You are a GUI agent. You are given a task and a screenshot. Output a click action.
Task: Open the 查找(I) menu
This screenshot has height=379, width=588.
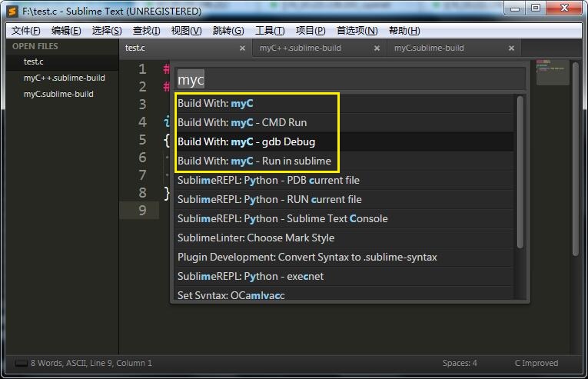click(x=147, y=31)
